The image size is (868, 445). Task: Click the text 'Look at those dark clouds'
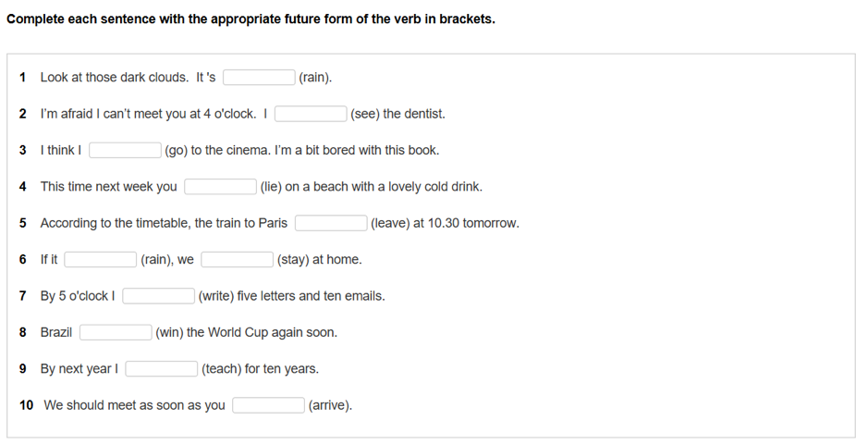[x=114, y=78]
